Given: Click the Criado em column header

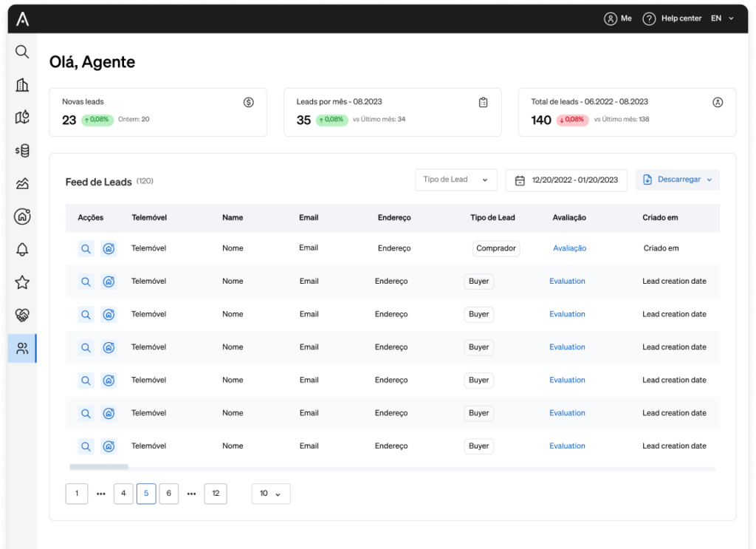Looking at the screenshot, I should click(x=660, y=217).
